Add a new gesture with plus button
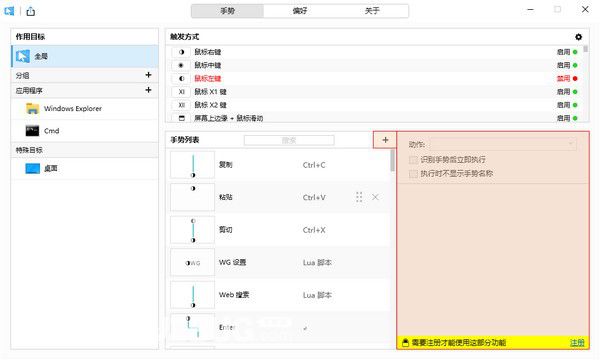Image resolution: width=600 pixels, height=360 pixels. coord(385,140)
